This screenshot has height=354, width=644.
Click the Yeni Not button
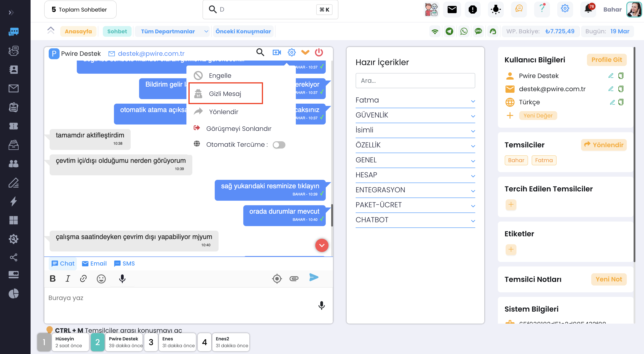(x=609, y=279)
